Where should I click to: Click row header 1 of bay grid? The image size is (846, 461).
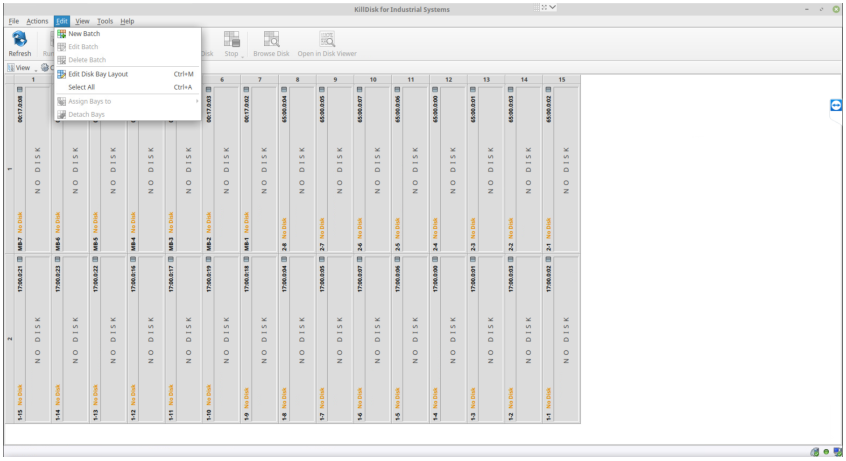point(9,169)
